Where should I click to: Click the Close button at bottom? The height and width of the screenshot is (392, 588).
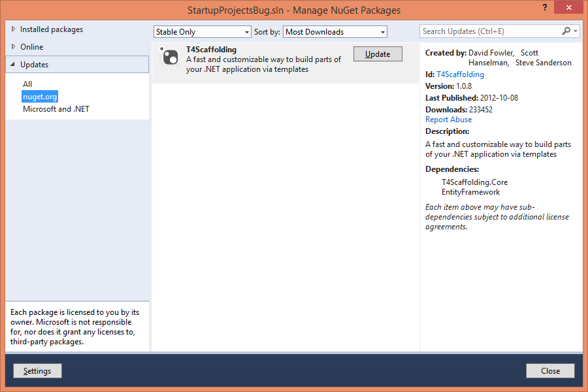[x=550, y=370]
